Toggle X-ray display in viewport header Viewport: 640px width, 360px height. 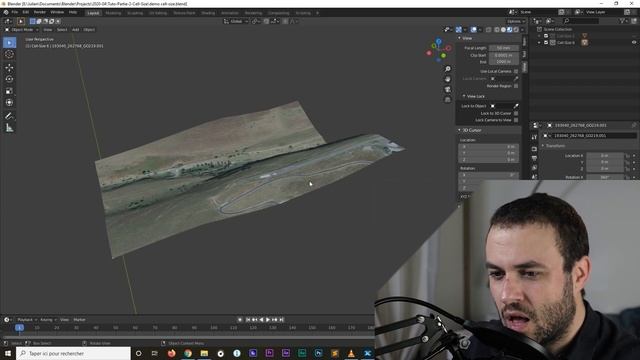coord(489,29)
